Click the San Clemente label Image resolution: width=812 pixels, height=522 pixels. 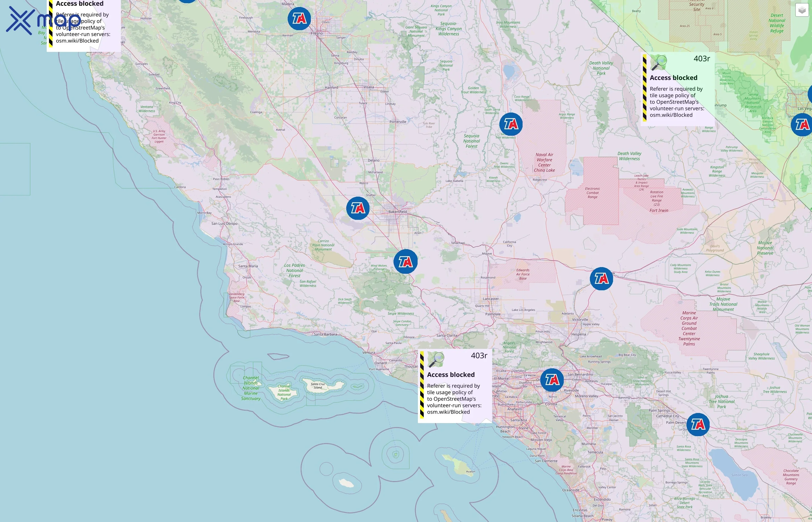tap(546, 461)
